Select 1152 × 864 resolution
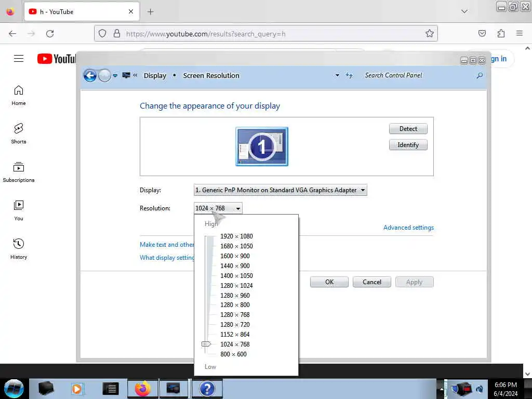532x399 pixels. 235,334
